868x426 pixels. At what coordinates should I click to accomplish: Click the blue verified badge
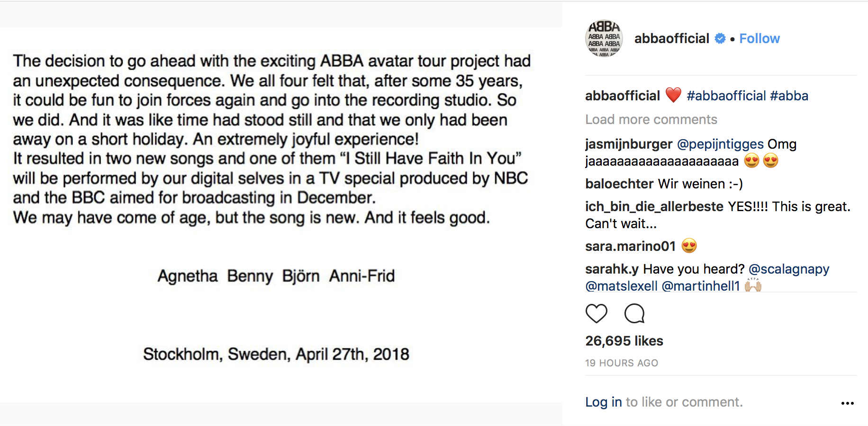720,39
